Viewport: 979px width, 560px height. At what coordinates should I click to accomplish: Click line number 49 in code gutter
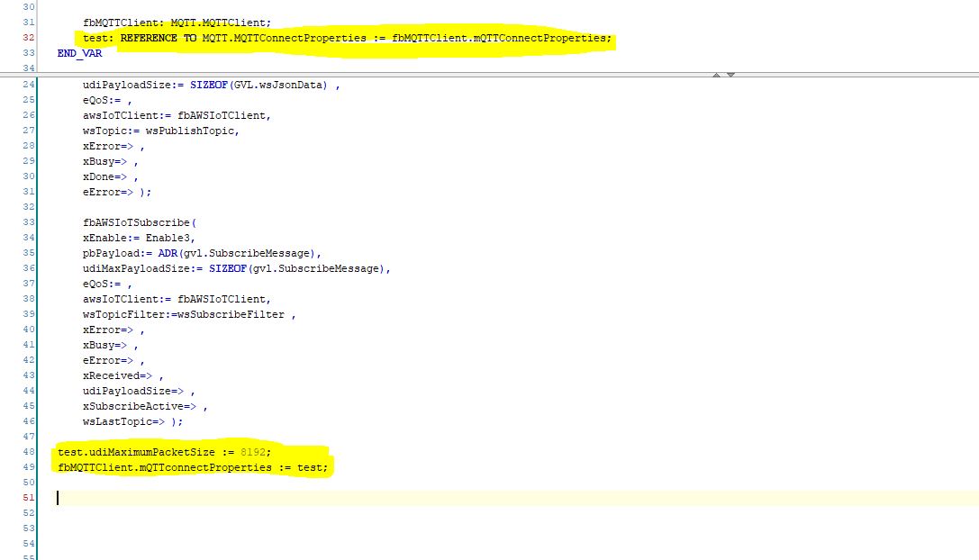(28, 467)
